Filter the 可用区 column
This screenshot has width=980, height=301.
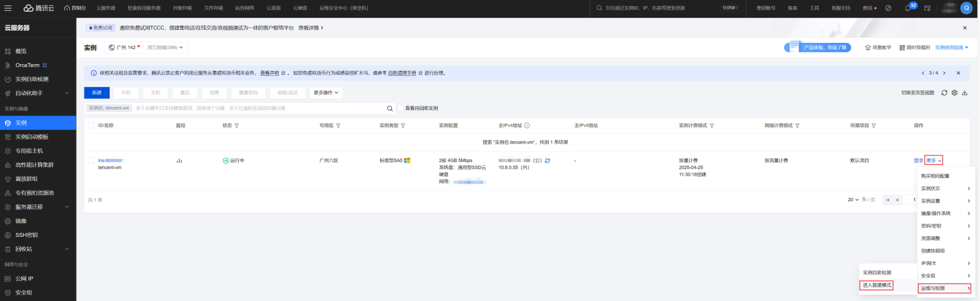[338, 125]
